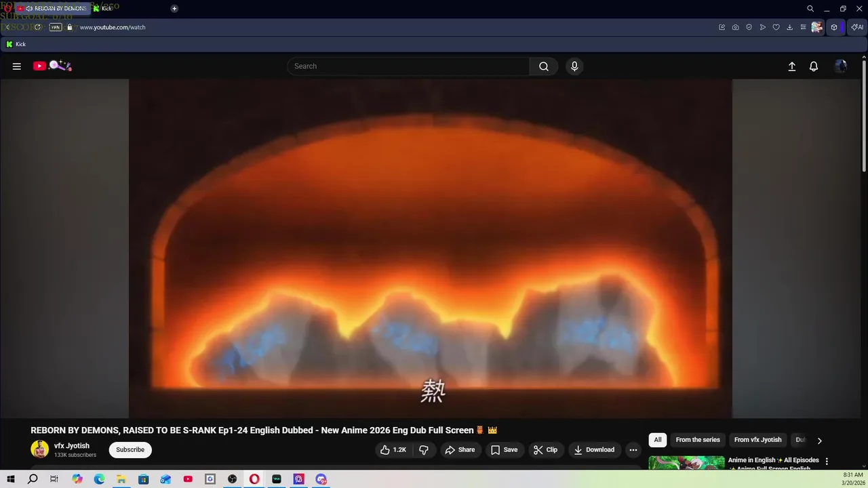Open the browser AI assistant button

click(857, 27)
